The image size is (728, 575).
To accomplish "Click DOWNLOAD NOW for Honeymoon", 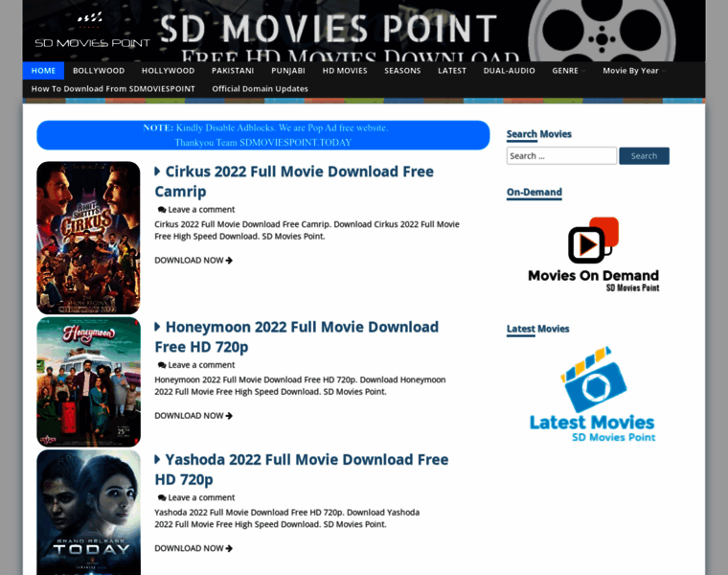I will pyautogui.click(x=189, y=416).
